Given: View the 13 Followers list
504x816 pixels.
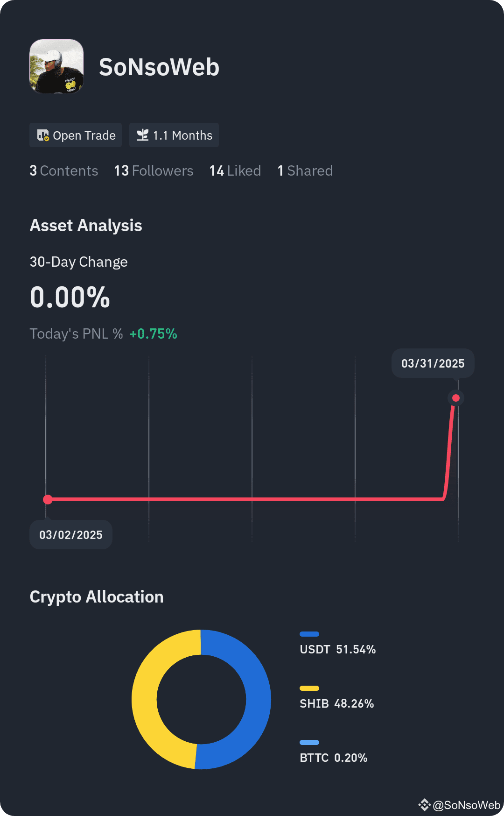Looking at the screenshot, I should tap(154, 171).
